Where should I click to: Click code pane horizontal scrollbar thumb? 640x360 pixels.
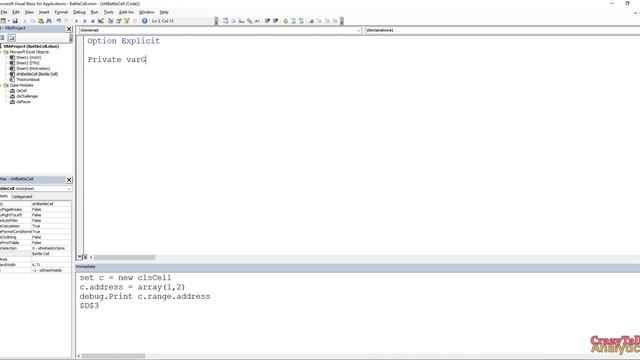tap(125, 257)
